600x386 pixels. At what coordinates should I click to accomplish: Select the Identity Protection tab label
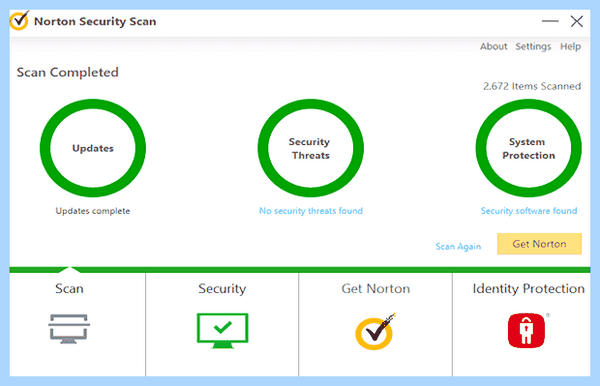point(528,289)
